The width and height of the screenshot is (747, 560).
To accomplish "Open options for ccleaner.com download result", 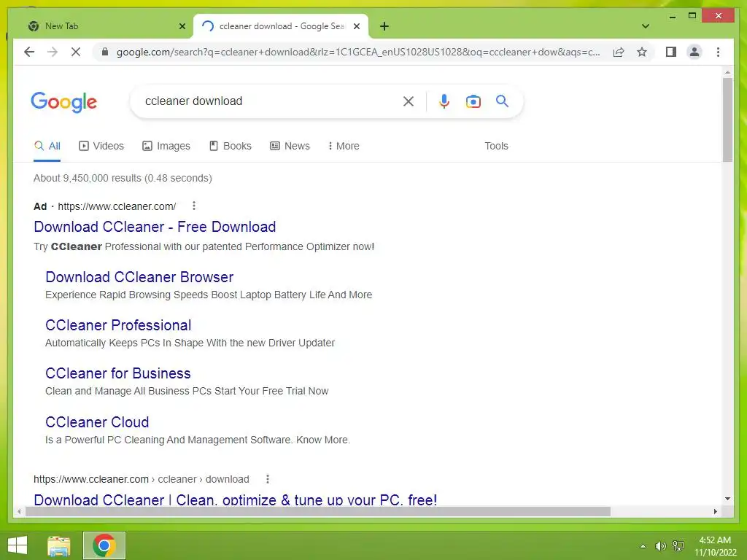I will (x=268, y=479).
